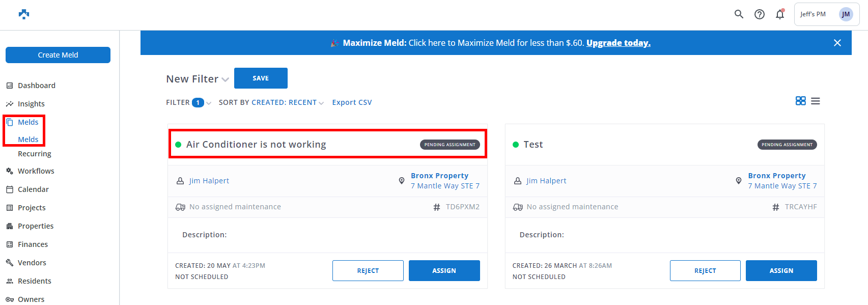Expand the New Filter dropdown
868x305 pixels.
tap(225, 79)
